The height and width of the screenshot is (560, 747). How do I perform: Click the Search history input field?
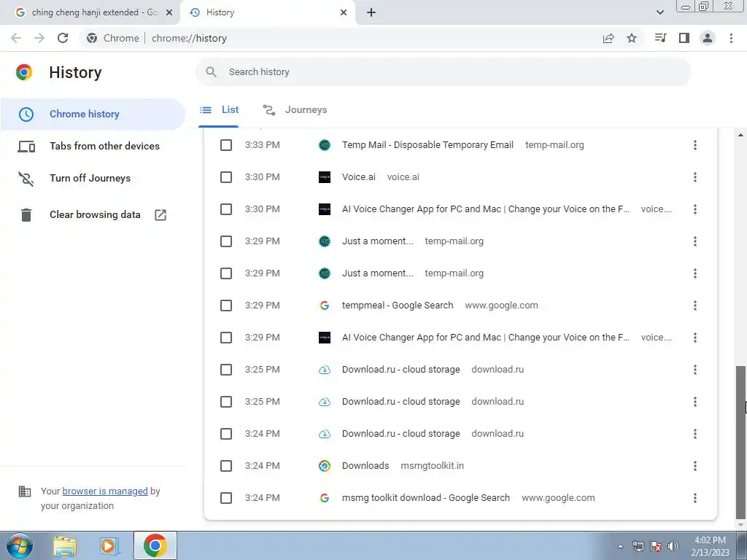click(443, 72)
